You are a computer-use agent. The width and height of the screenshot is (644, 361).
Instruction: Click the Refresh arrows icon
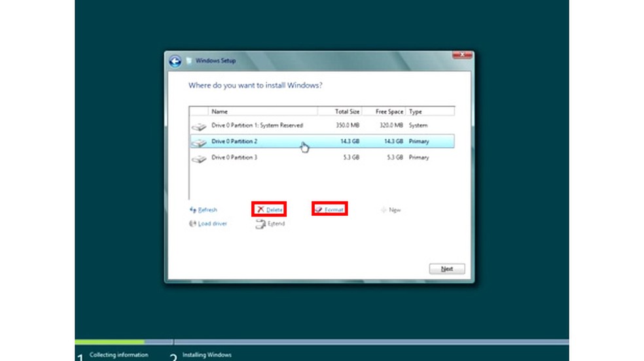pyautogui.click(x=192, y=210)
